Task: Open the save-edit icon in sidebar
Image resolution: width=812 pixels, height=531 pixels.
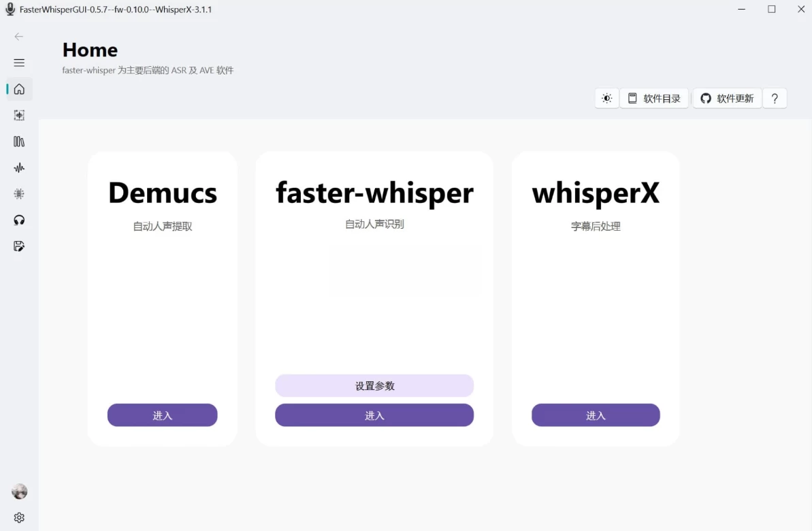Action: click(19, 246)
